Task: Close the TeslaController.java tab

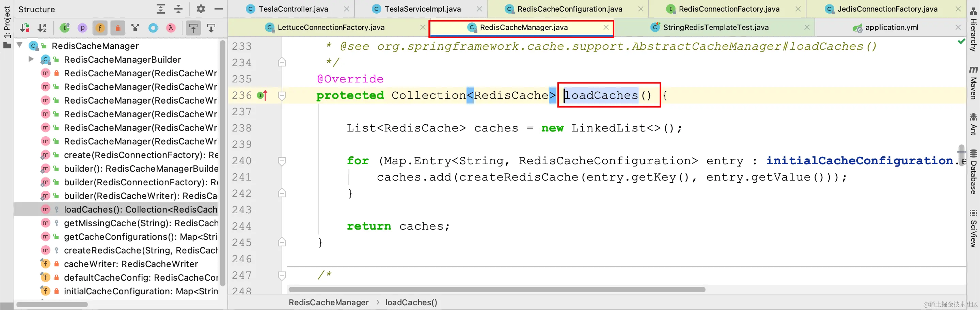Action: [346, 9]
